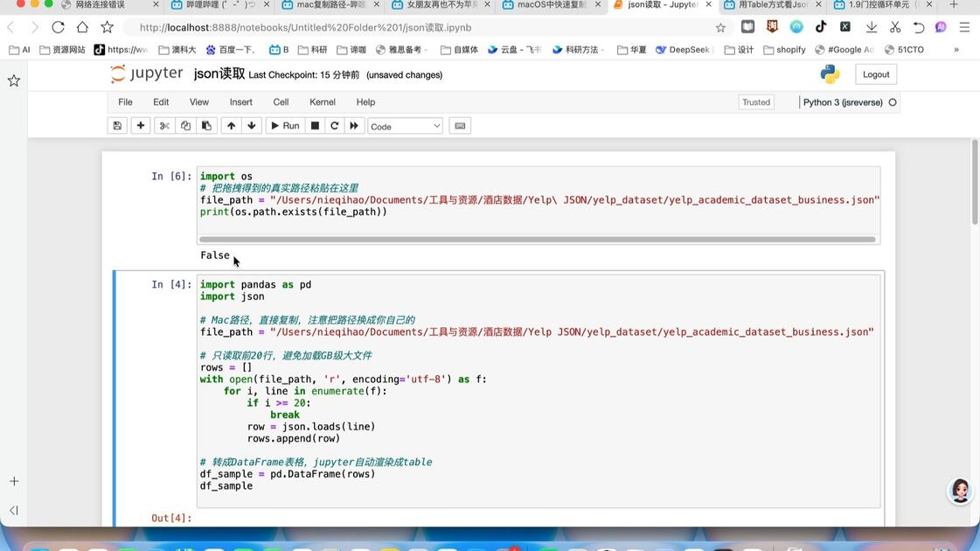980x551 pixels.
Task: Cut selected cells with the scissors icon
Action: 164,126
